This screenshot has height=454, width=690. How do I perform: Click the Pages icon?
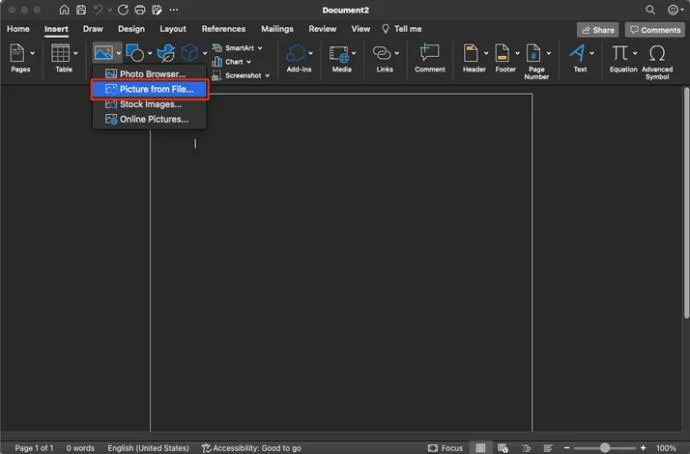(x=18, y=54)
